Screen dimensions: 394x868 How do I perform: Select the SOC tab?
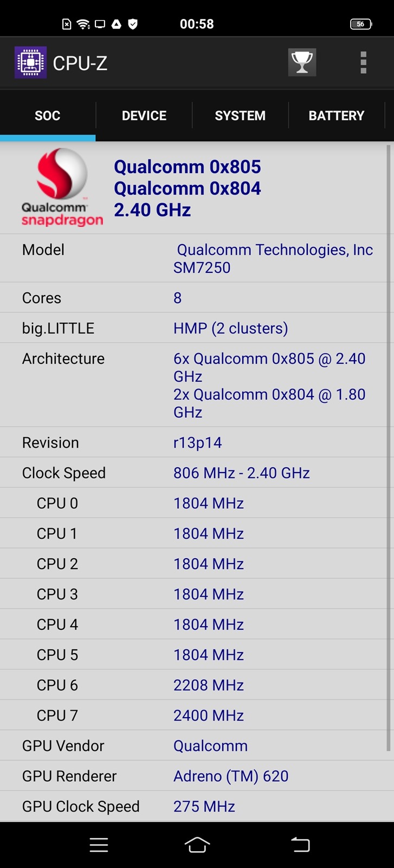pyautogui.click(x=48, y=116)
